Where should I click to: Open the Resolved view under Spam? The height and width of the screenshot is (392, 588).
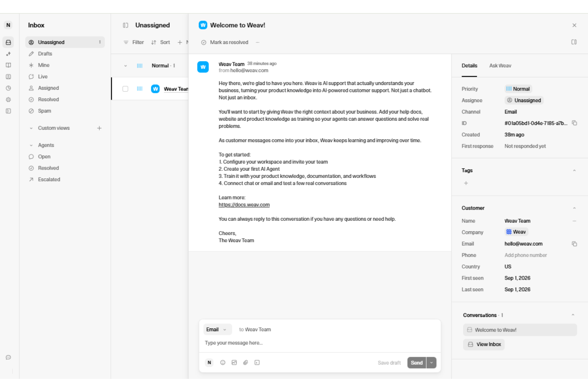[65, 168]
